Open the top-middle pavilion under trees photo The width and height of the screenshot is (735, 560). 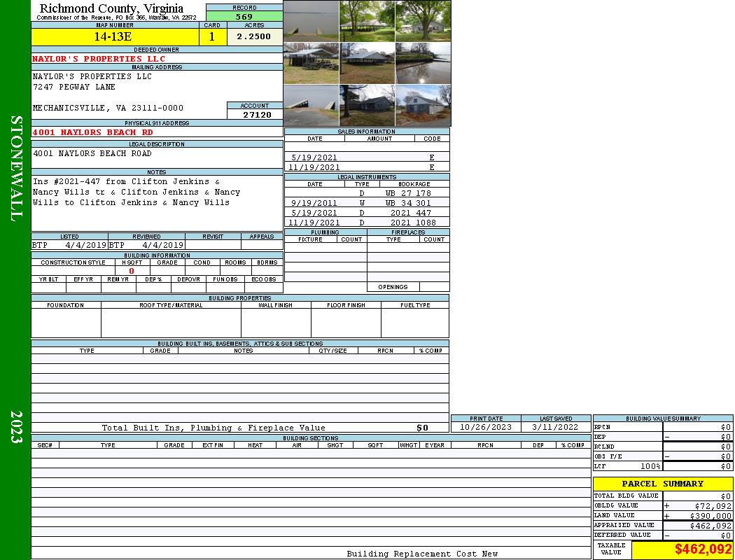[367, 21]
